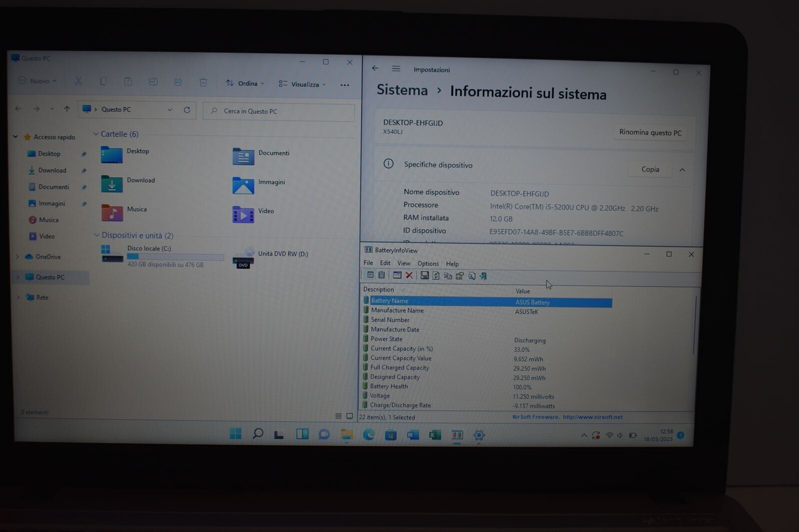Collapse the Accesso rapido tree node
Image resolution: width=799 pixels, height=532 pixels.
[x=15, y=136]
